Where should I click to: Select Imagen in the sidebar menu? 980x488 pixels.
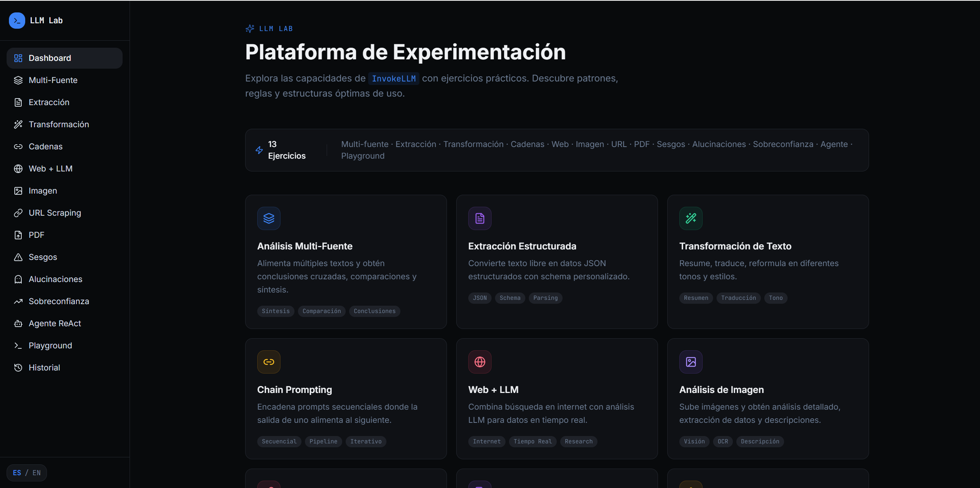click(x=64, y=191)
